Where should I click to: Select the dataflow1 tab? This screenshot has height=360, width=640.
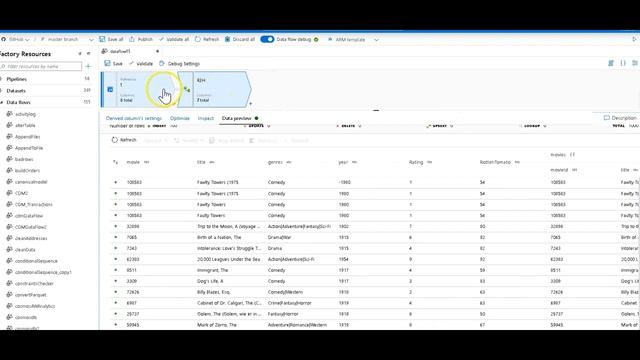coord(120,51)
